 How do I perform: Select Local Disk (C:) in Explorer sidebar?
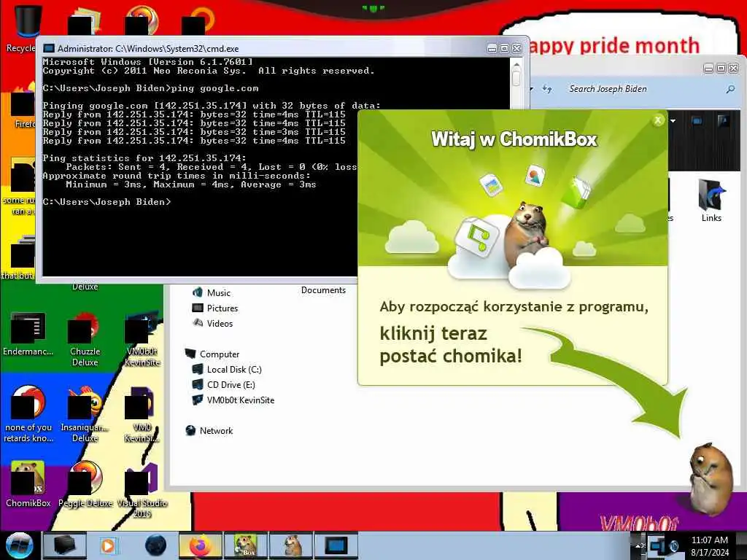(x=227, y=369)
